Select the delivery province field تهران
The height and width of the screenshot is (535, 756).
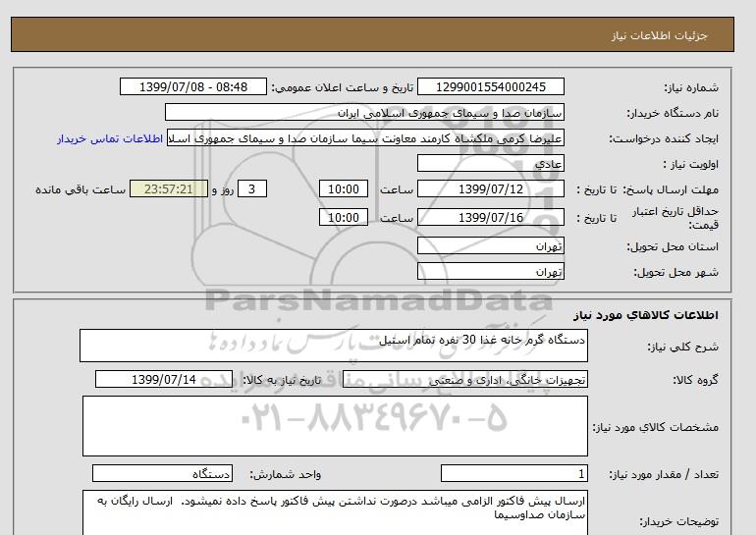(x=490, y=245)
